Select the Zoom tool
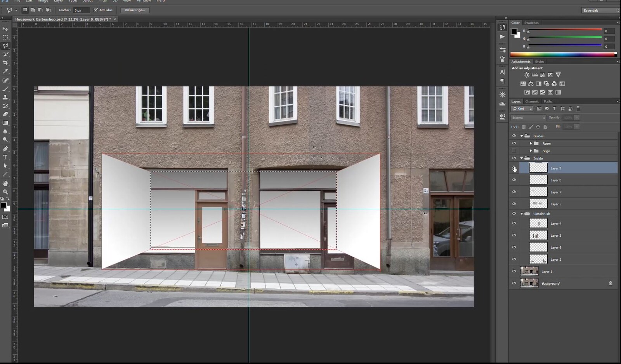Image resolution: width=621 pixels, height=364 pixels. tap(5, 192)
